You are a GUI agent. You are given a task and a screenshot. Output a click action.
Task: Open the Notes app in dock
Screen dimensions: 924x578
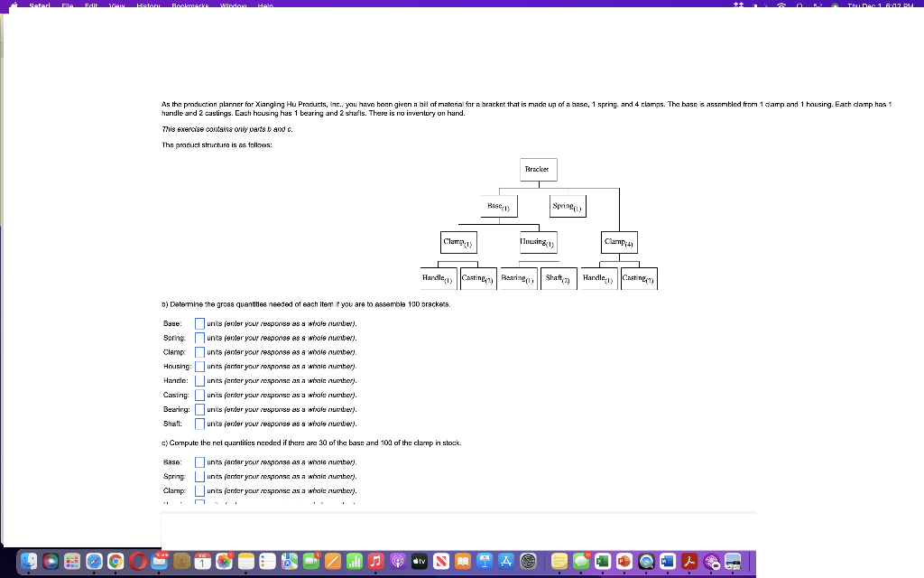click(x=245, y=562)
